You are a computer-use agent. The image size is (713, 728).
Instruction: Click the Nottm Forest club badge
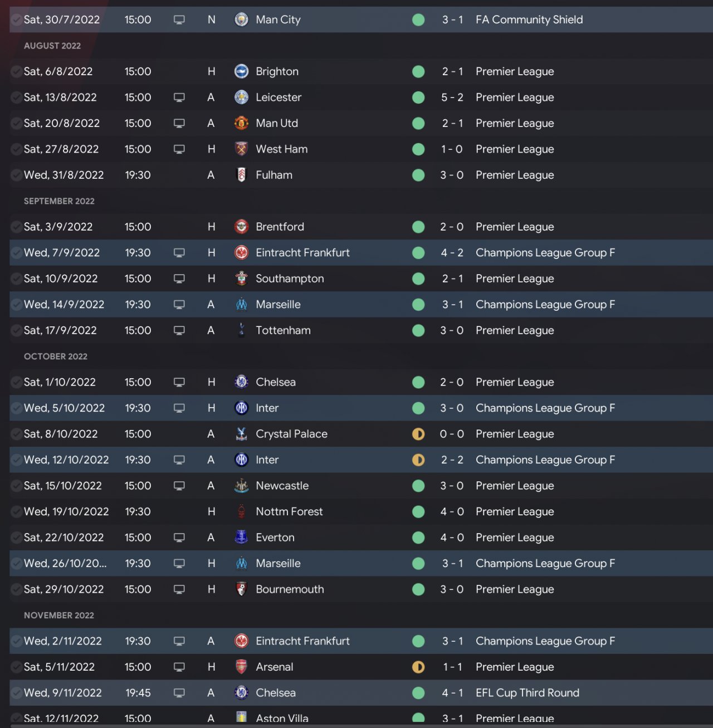pyautogui.click(x=241, y=512)
